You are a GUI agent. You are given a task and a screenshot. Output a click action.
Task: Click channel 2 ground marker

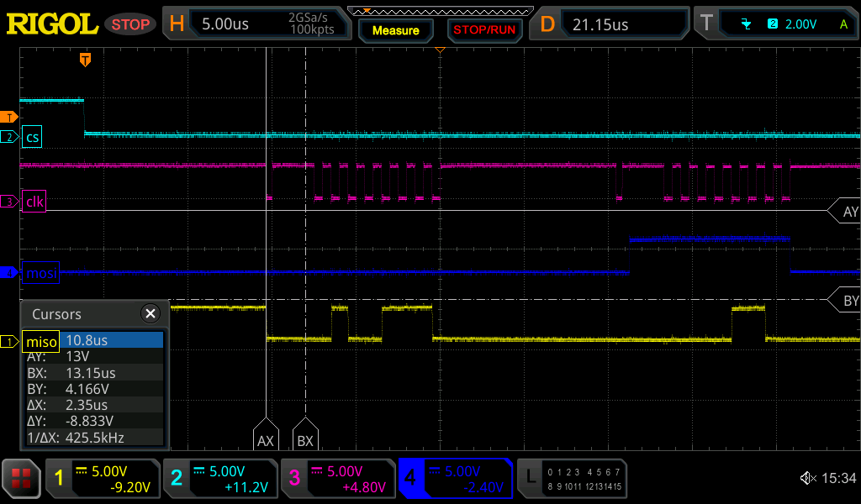click(8, 137)
